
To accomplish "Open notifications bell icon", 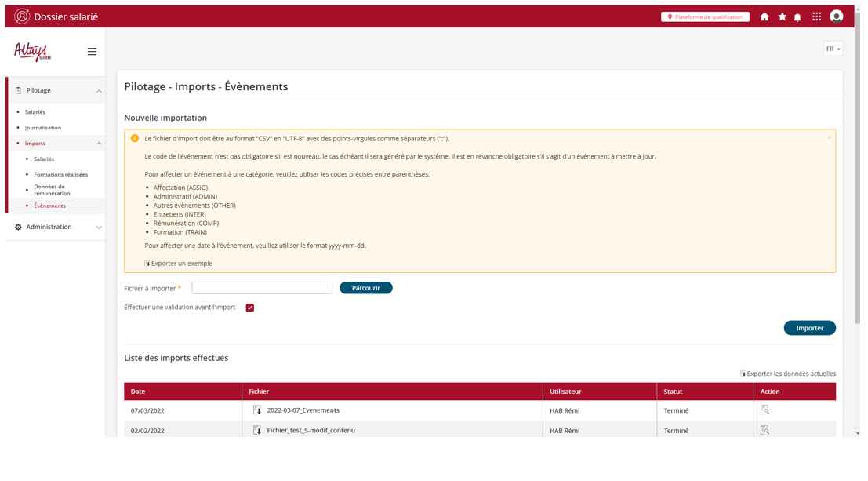I will point(797,17).
